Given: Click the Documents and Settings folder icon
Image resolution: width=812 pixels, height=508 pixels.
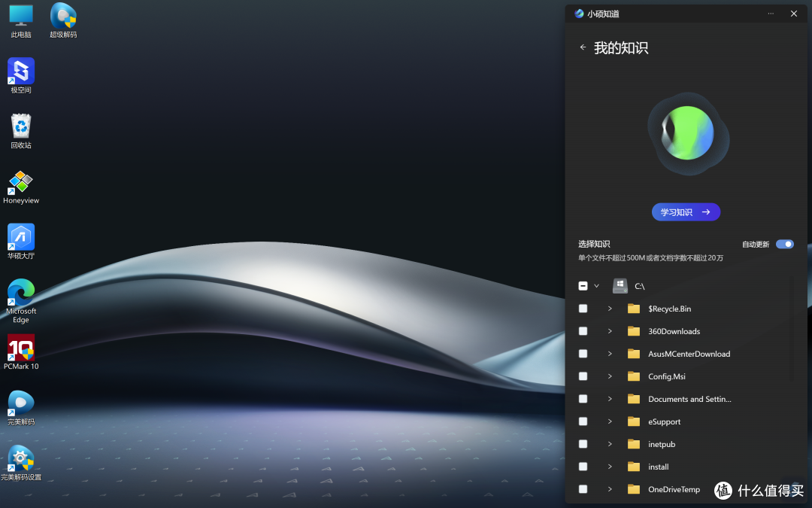Looking at the screenshot, I should [x=633, y=399].
